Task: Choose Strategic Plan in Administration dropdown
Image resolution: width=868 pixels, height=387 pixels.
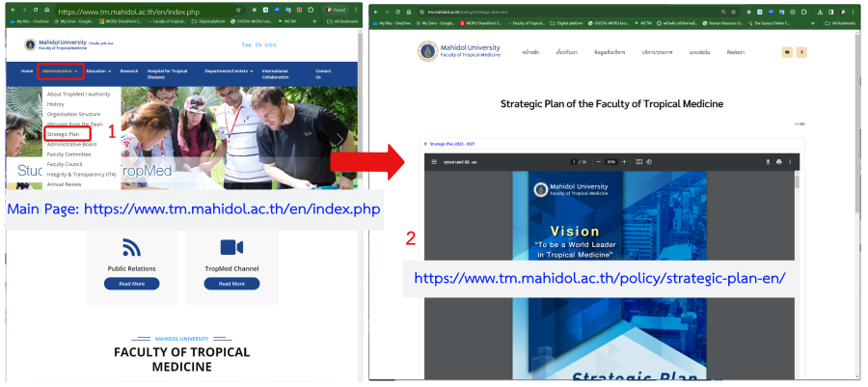Action: (x=63, y=134)
